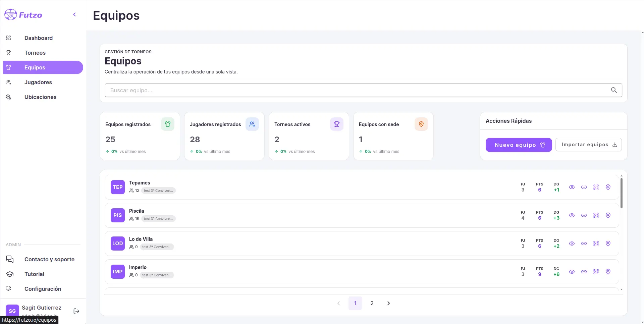This screenshot has height=324, width=644.
Task: Select the search magnifier icon in the search bar
Action: (614, 90)
